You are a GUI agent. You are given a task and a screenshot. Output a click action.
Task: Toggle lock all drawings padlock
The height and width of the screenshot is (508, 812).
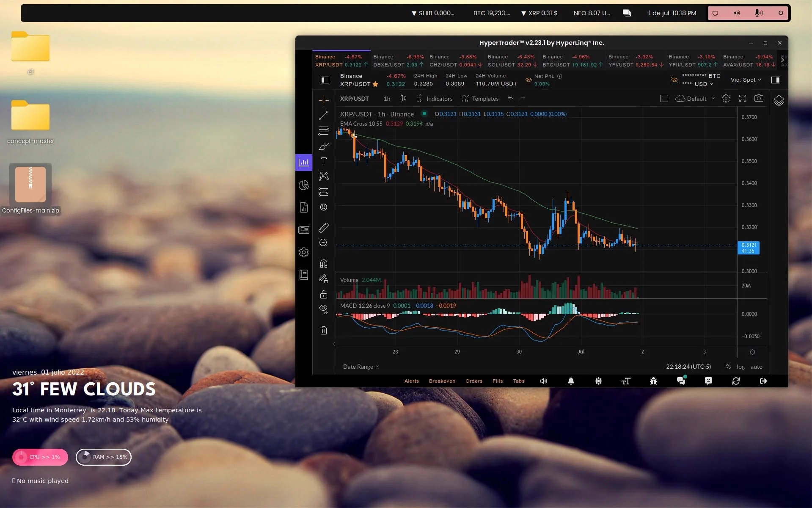[x=324, y=294]
